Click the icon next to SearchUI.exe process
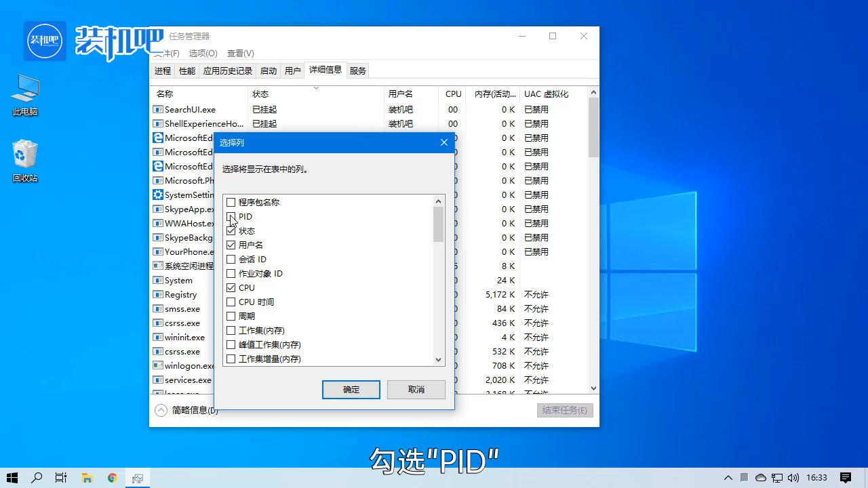 [x=157, y=109]
